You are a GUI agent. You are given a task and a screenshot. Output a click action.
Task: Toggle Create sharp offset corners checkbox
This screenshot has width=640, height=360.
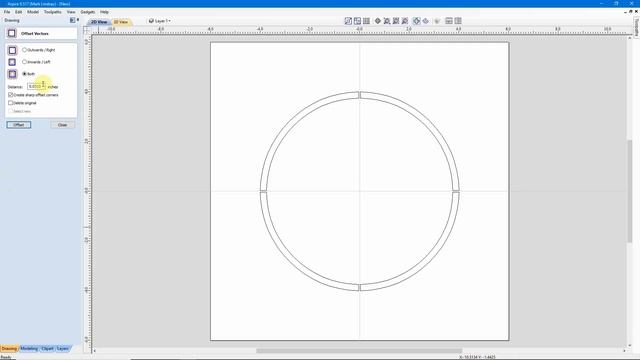click(11, 95)
